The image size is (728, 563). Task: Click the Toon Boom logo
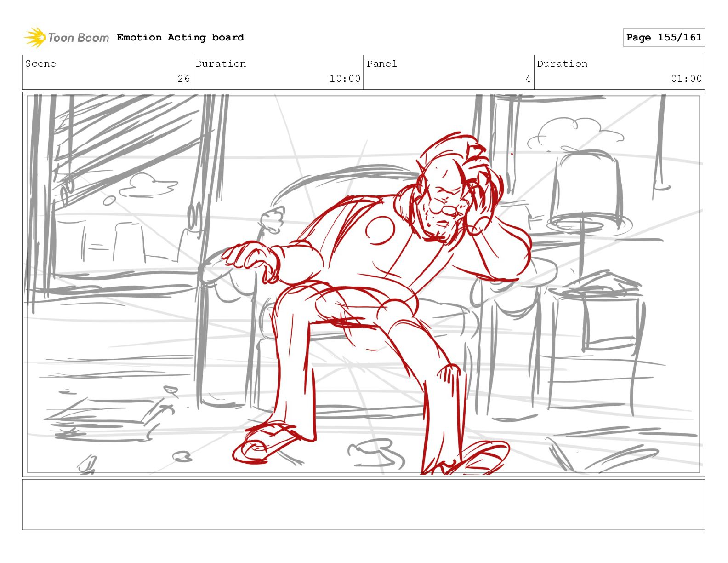[x=67, y=37]
